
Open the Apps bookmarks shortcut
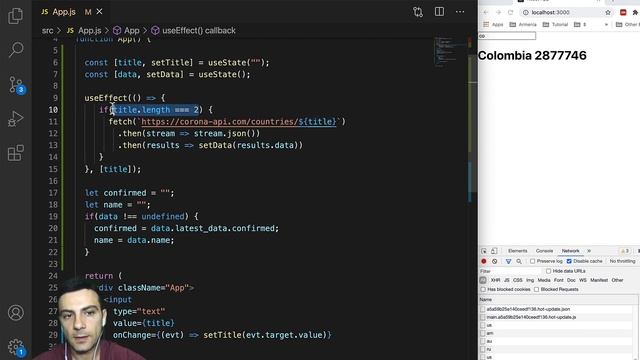pyautogui.click(x=493, y=24)
